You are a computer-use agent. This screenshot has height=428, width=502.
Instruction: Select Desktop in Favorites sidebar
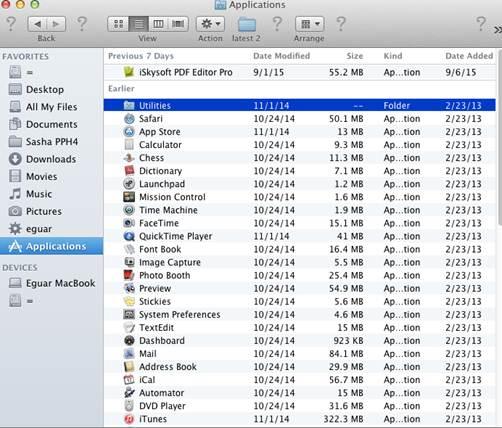[x=45, y=89]
